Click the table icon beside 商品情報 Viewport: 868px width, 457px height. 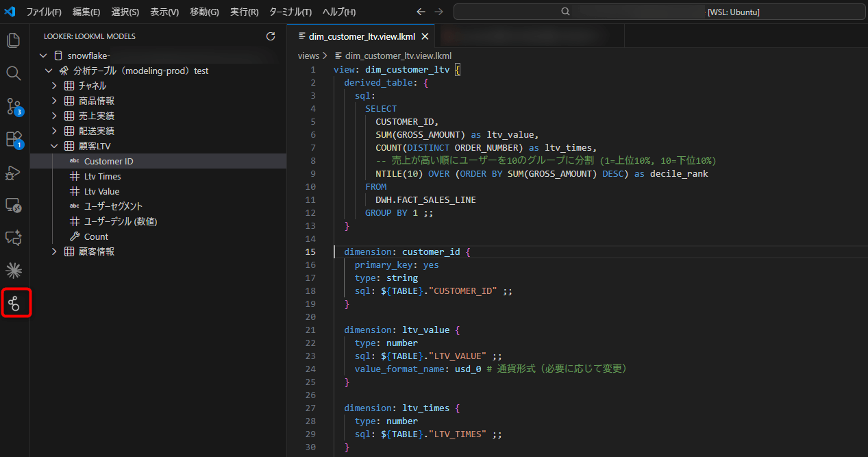pos(69,101)
